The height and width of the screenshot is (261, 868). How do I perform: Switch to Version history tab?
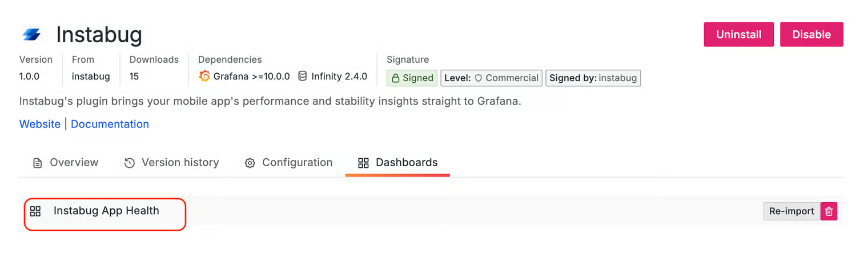(x=171, y=163)
